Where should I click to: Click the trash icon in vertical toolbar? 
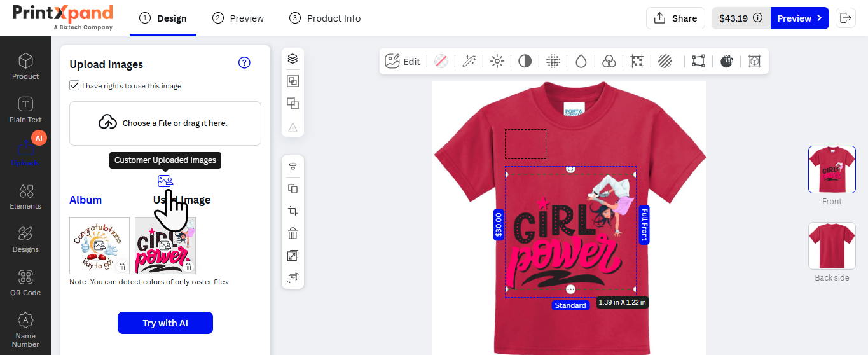click(x=293, y=233)
